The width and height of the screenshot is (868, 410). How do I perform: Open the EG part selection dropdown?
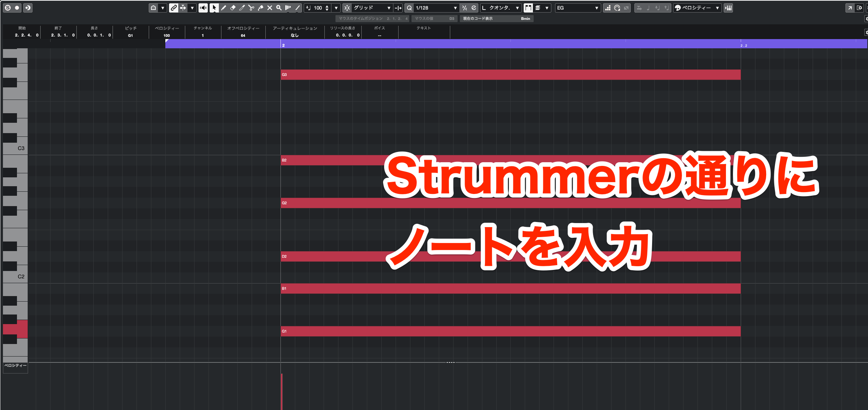[578, 8]
